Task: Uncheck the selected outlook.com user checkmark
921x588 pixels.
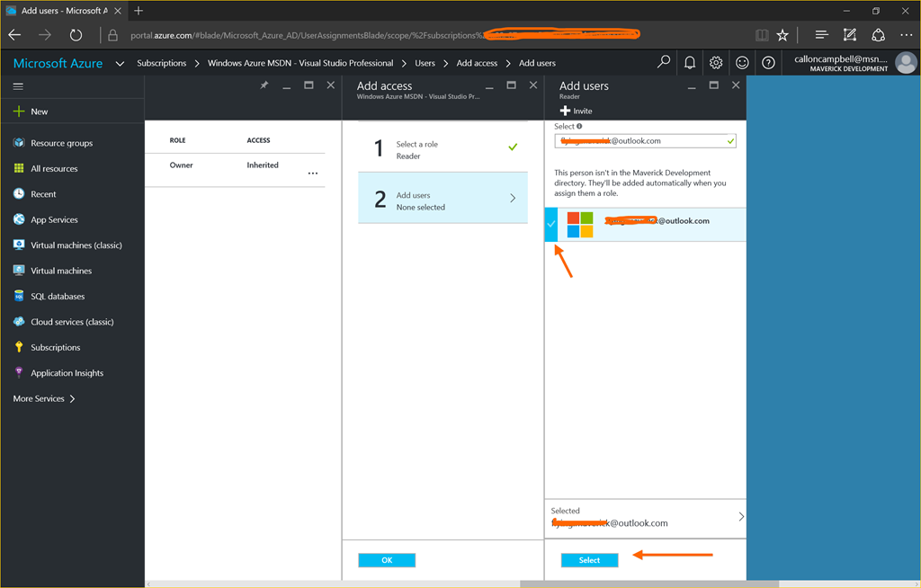Action: [x=551, y=224]
